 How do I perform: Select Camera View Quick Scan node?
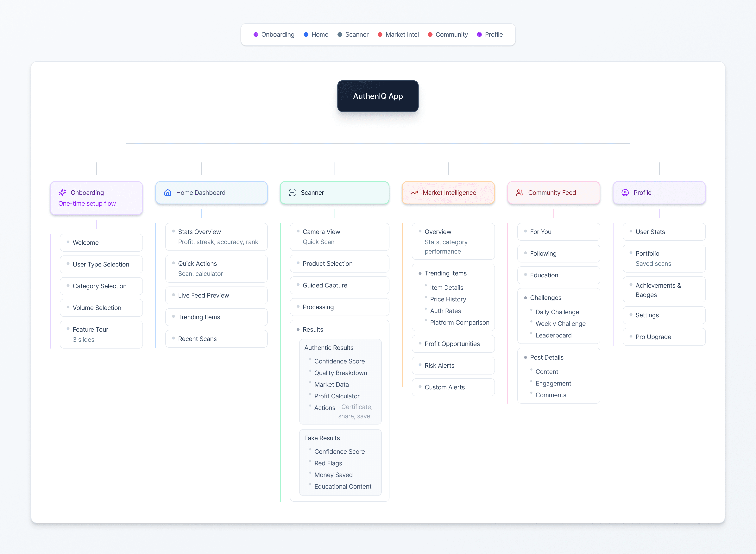point(321,236)
